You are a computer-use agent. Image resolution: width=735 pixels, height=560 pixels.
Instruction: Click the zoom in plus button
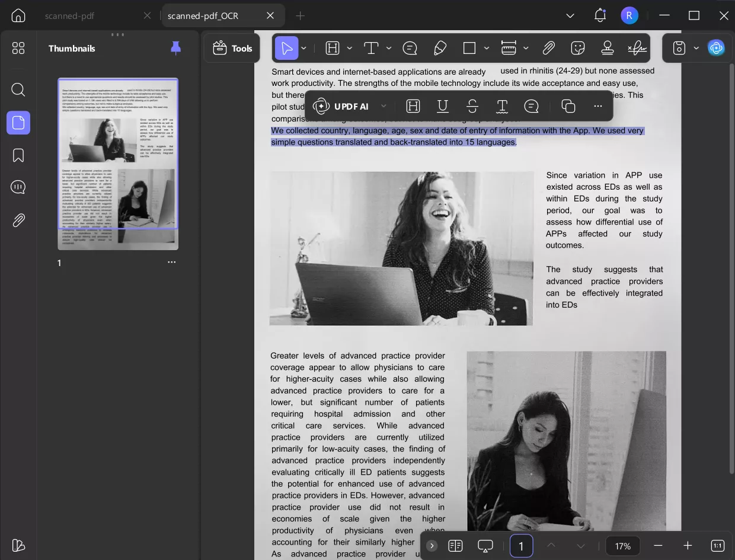pos(688,546)
